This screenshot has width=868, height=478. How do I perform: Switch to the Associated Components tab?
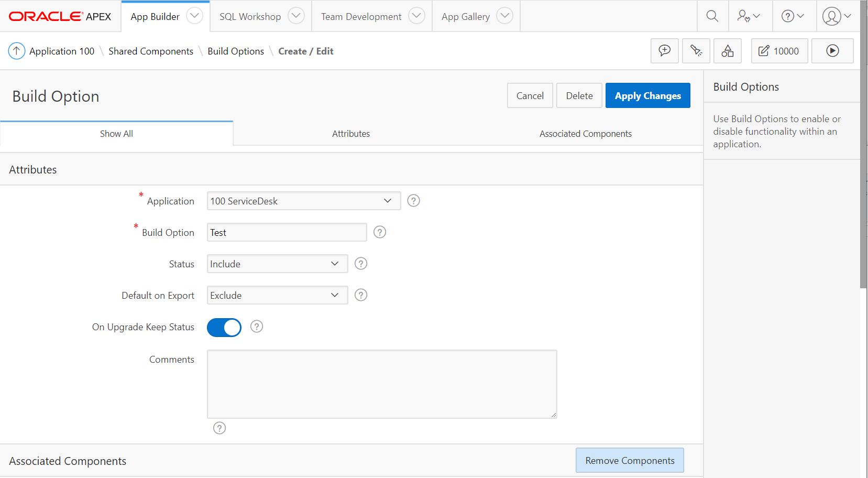click(x=585, y=134)
